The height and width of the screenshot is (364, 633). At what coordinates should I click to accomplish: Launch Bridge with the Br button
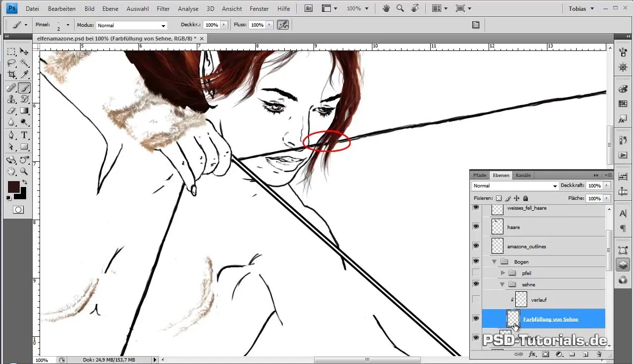(309, 8)
